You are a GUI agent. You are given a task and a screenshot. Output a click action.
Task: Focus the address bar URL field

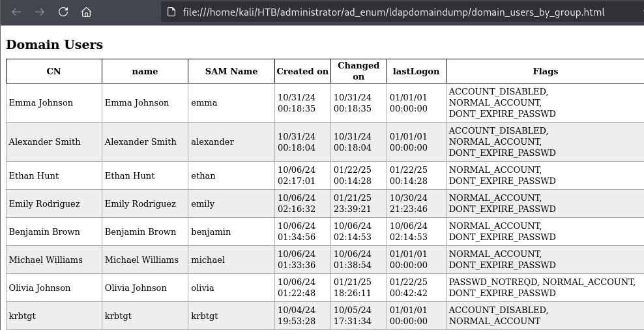[x=394, y=12]
